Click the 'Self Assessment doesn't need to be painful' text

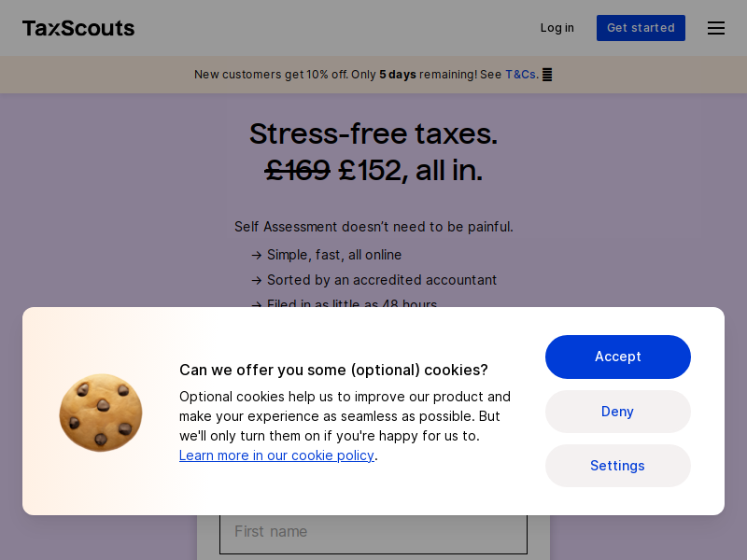point(373,227)
